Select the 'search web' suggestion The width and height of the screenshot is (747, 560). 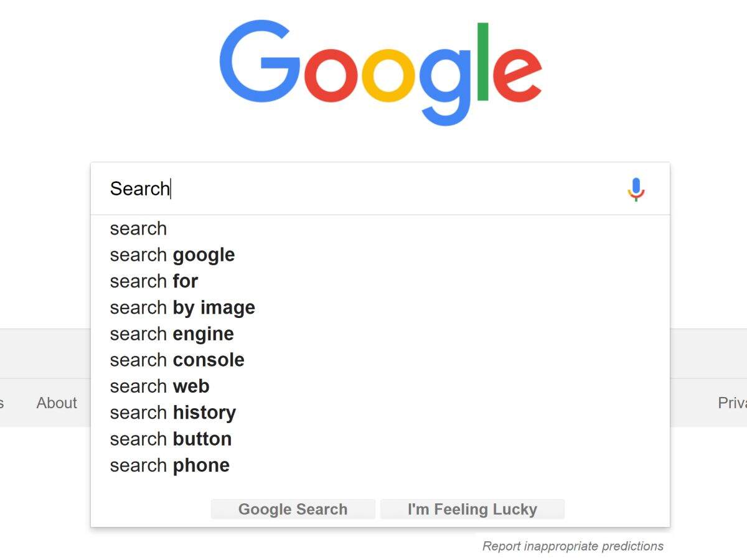(160, 386)
